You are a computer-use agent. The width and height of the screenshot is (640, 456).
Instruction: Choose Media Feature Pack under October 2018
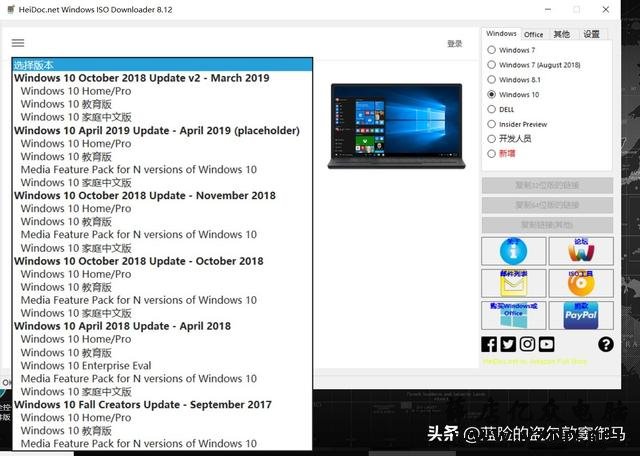162,300
